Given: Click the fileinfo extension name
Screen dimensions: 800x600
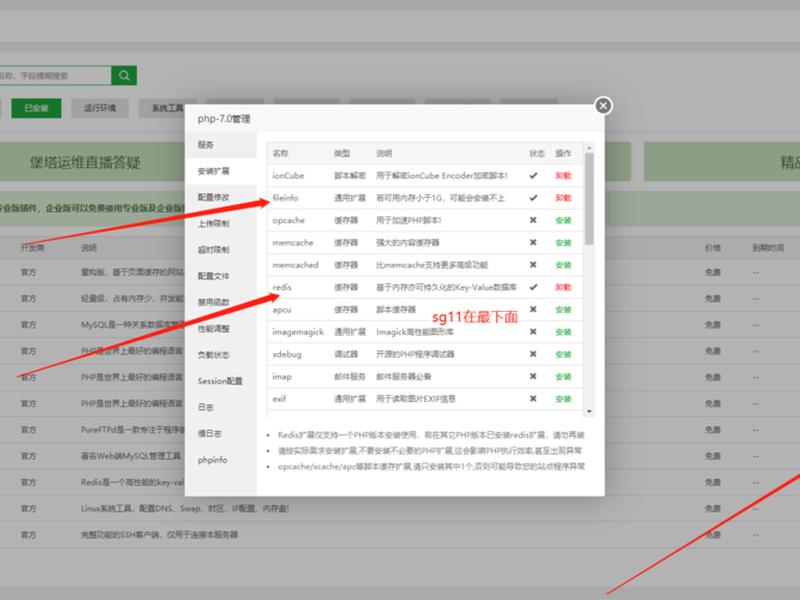Looking at the screenshot, I should coord(285,198).
